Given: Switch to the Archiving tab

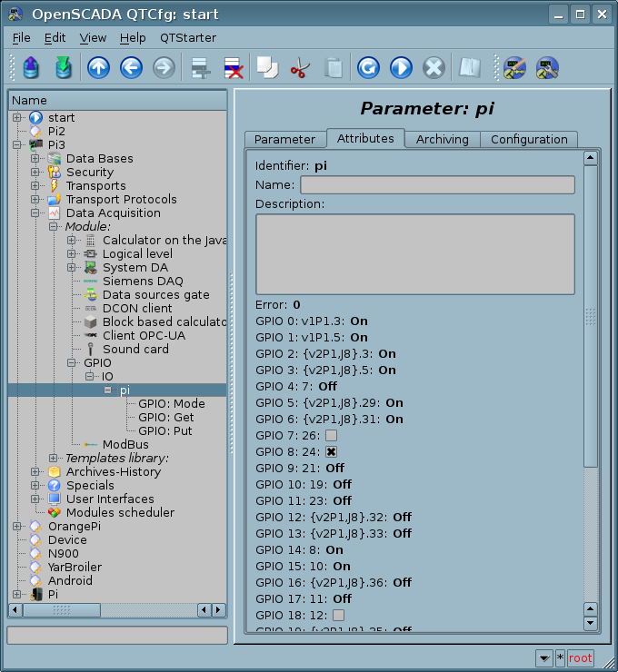Looking at the screenshot, I should point(442,139).
